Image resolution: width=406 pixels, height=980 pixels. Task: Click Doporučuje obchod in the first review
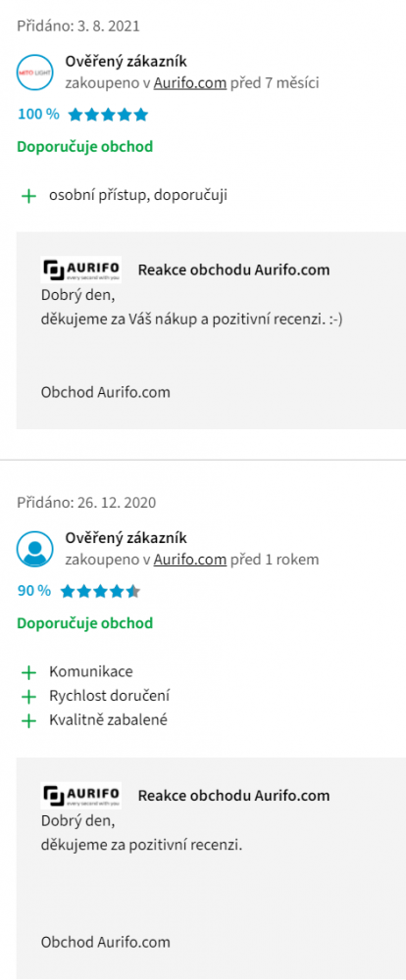point(85,147)
